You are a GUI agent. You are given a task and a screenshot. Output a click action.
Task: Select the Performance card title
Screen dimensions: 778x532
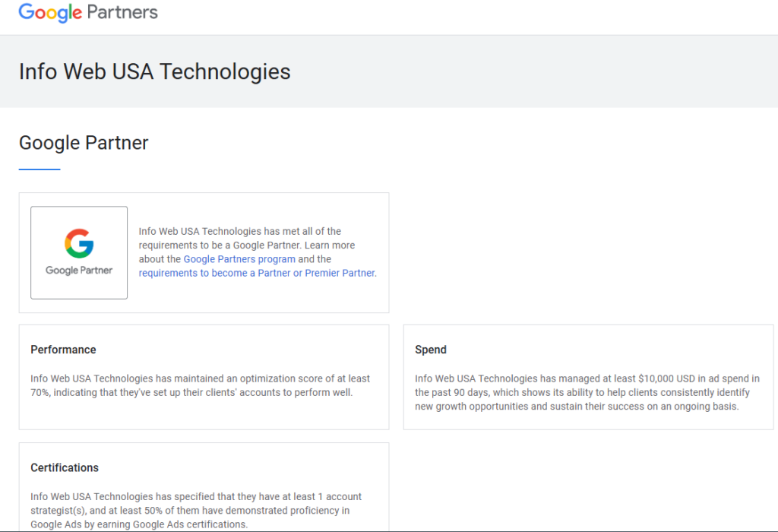pos(64,350)
